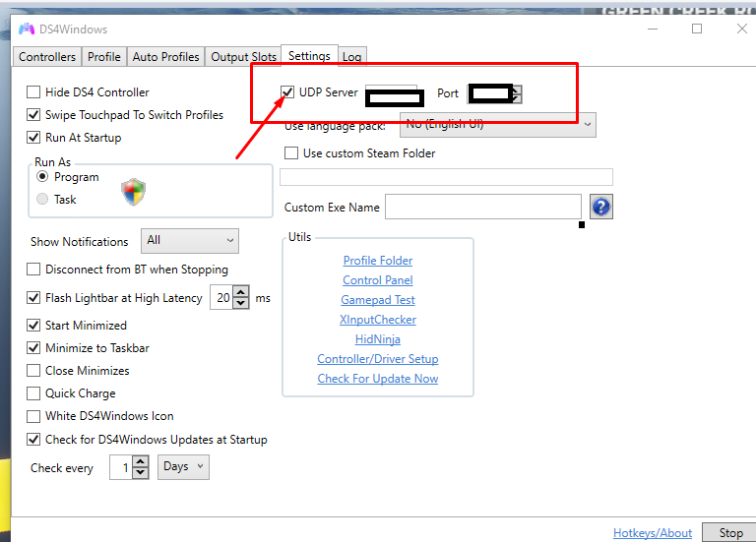
Task: Check Disconnect from BT when Stopping
Action: click(33, 269)
